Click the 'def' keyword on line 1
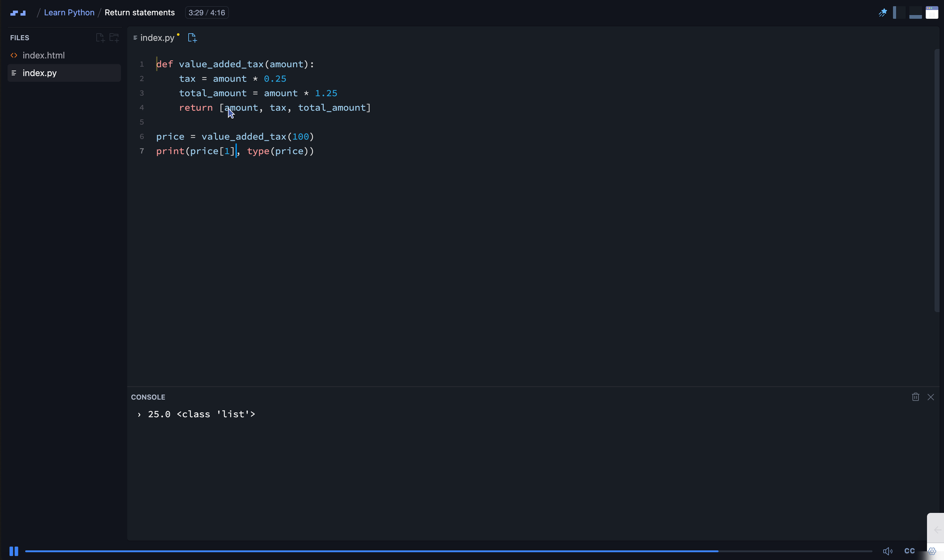Viewport: 944px width, 560px height. tap(165, 64)
